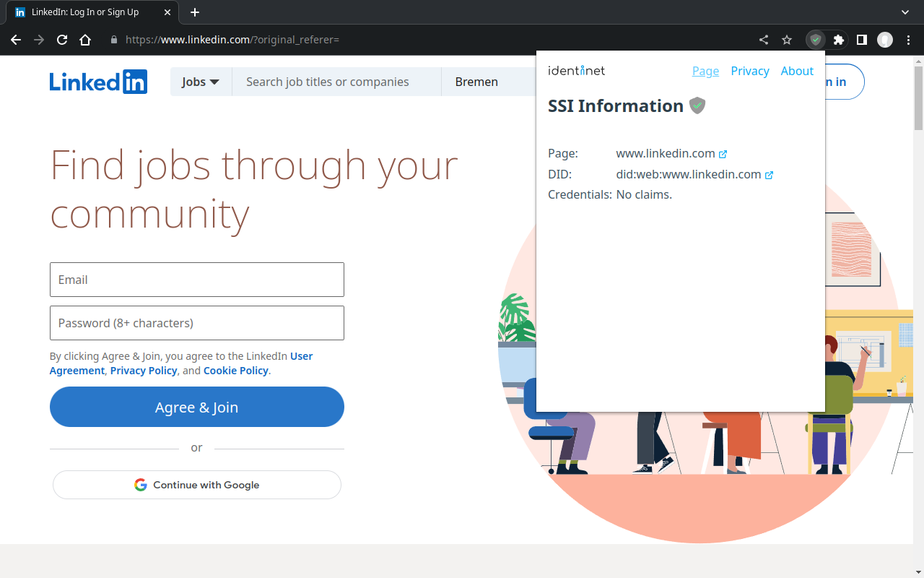
Task: Click the 'No claims.' credentials text
Action: (644, 194)
